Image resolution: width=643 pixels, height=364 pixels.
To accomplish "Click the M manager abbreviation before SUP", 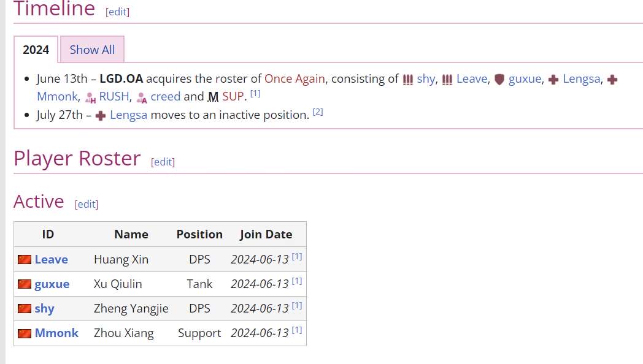I will (x=213, y=97).
